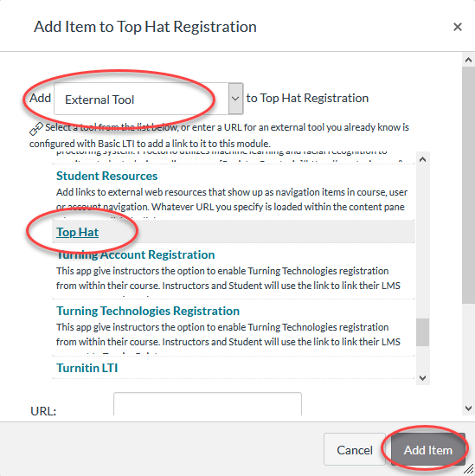This screenshot has width=475, height=476.
Task: Click the dialog resize grip corner
Action: tap(470, 469)
